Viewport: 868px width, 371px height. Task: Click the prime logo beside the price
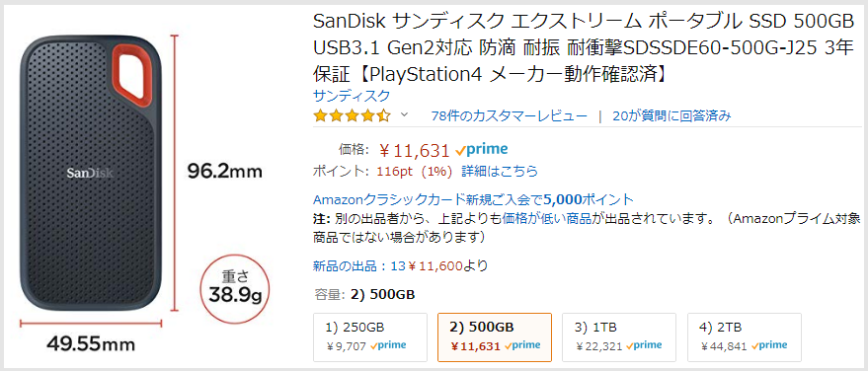tap(481, 149)
